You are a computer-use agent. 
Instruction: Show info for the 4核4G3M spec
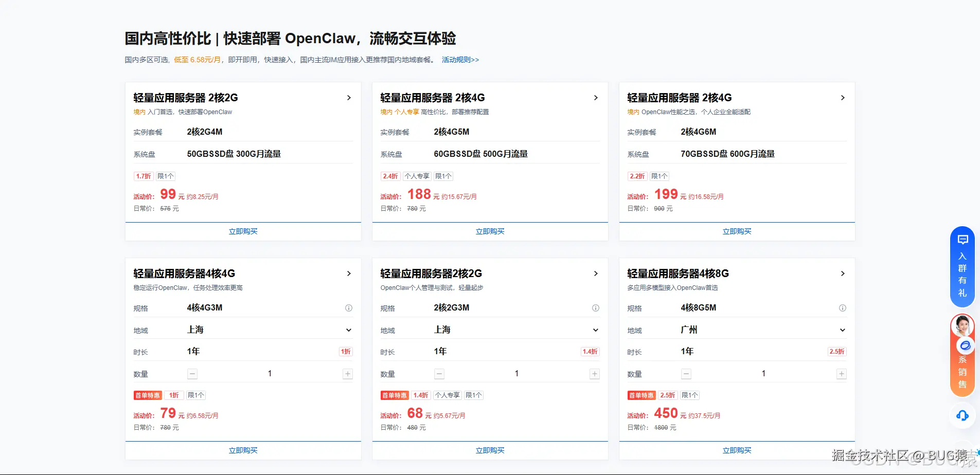pos(349,308)
